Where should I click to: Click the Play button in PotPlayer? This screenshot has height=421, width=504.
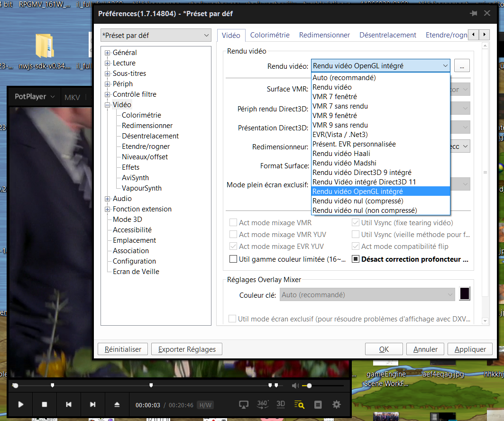tap(20, 404)
